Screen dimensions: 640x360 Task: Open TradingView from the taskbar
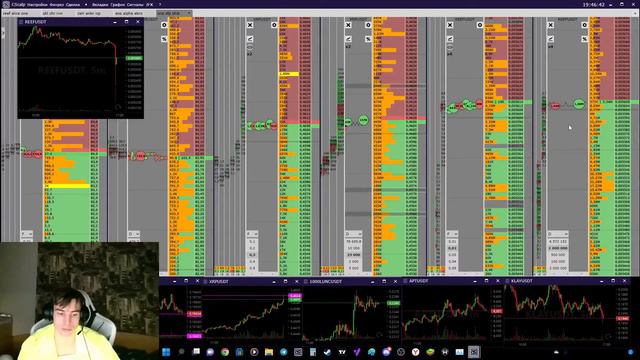point(342,352)
